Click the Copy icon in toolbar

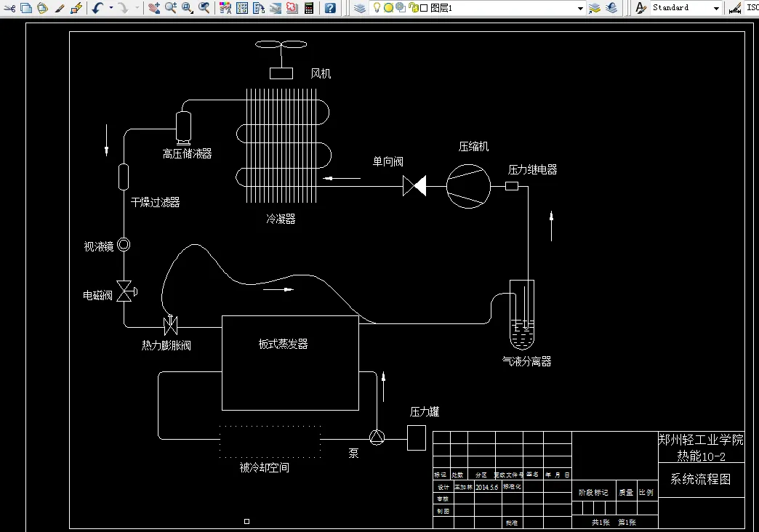26,8
